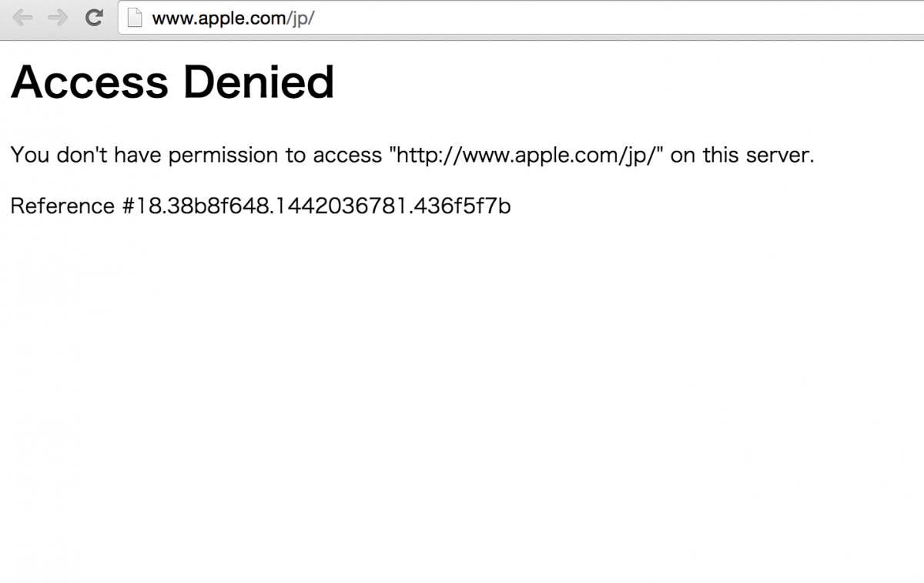Click the grayed-out forward button
924x583 pixels.
click(x=59, y=18)
